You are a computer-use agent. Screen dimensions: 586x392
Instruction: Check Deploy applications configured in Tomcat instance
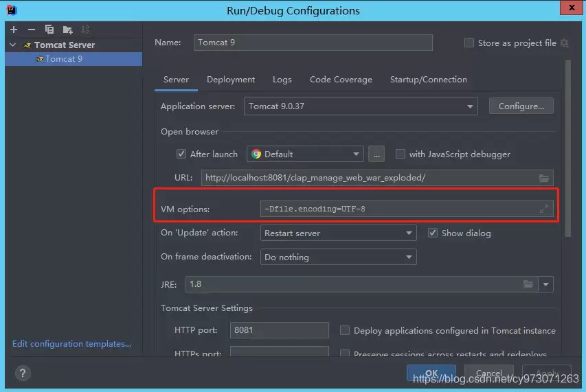coord(345,330)
